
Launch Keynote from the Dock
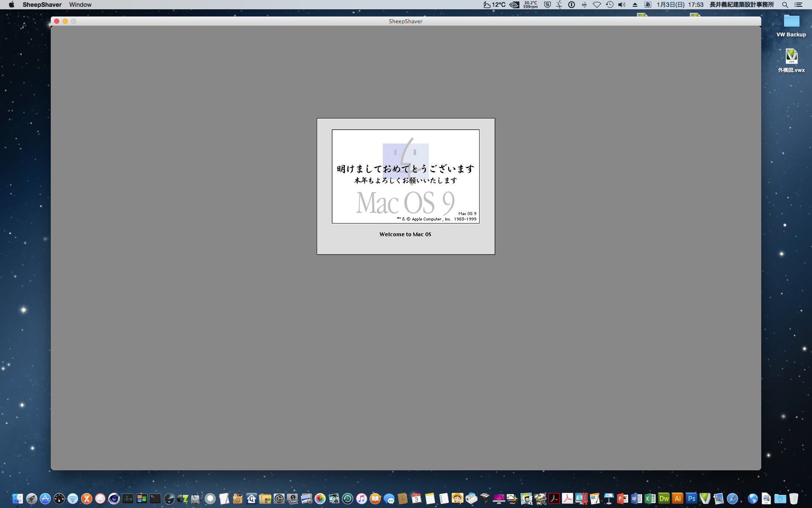click(x=609, y=499)
